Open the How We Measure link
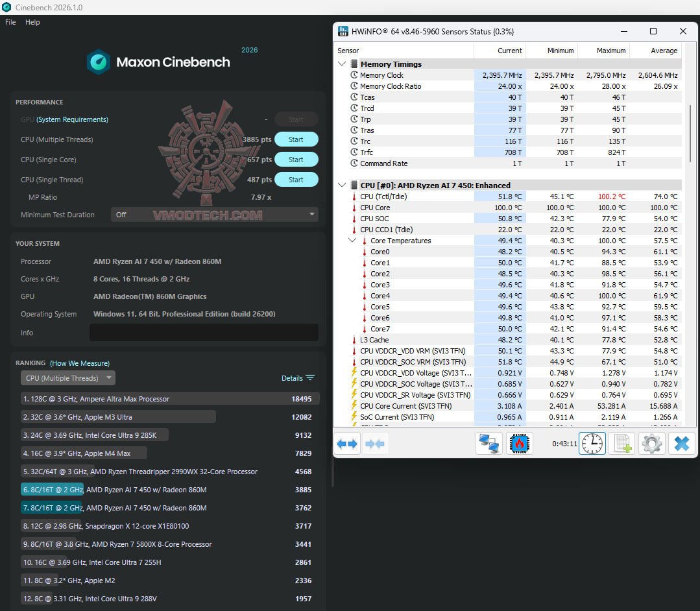700x611 pixels. (x=80, y=363)
